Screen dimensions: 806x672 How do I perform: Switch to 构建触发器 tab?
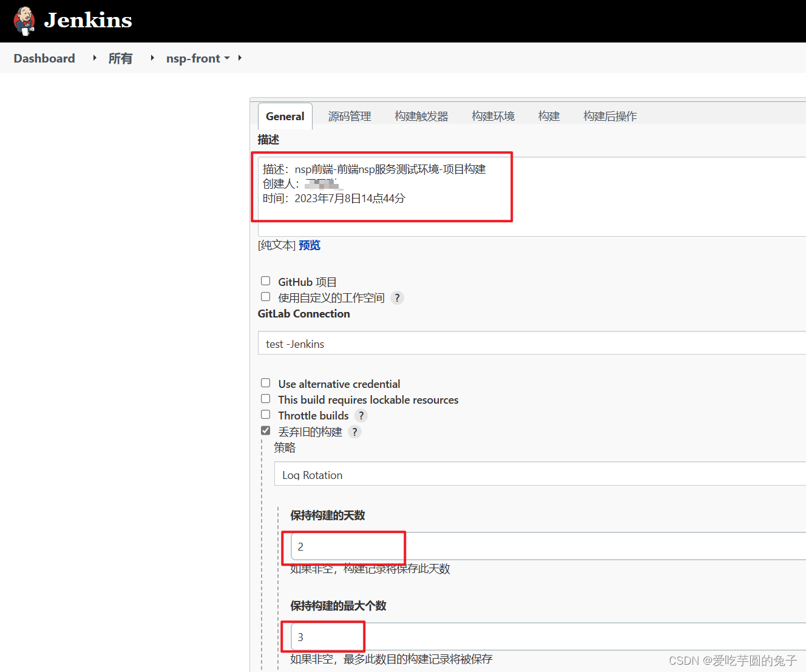421,116
